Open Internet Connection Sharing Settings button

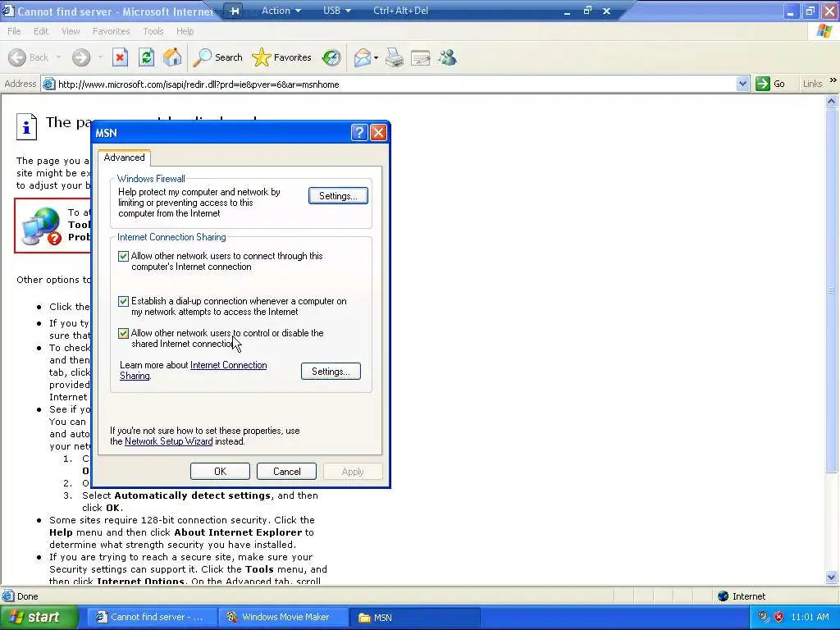(x=331, y=372)
